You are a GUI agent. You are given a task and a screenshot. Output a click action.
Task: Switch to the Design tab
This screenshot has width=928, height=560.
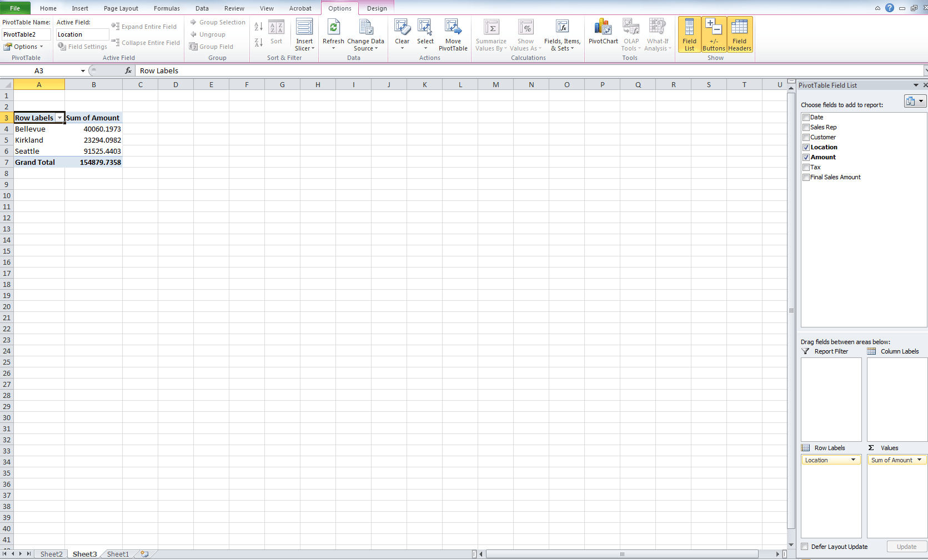pyautogui.click(x=377, y=8)
